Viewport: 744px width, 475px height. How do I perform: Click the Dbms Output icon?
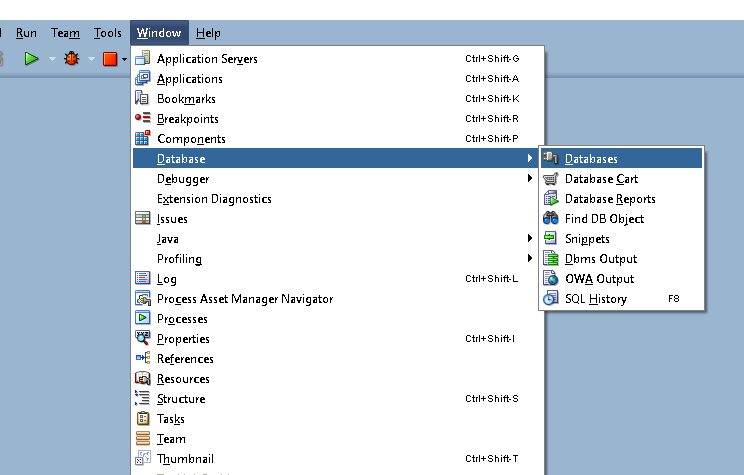(550, 259)
